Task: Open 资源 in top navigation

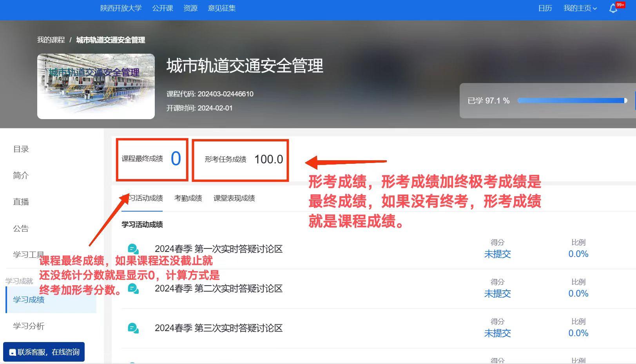Action: pos(190,8)
